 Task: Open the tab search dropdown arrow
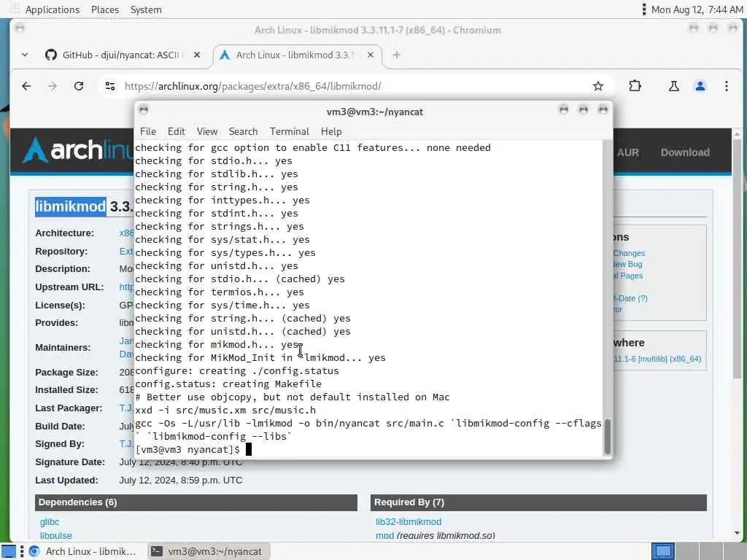25,55
